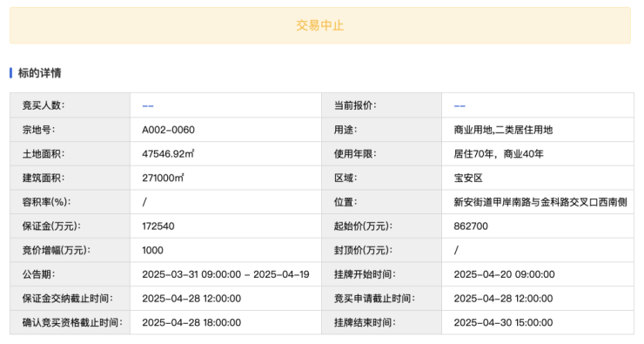This screenshot has width=644, height=344.
Task: Click the announcement period date range
Action: [226, 274]
